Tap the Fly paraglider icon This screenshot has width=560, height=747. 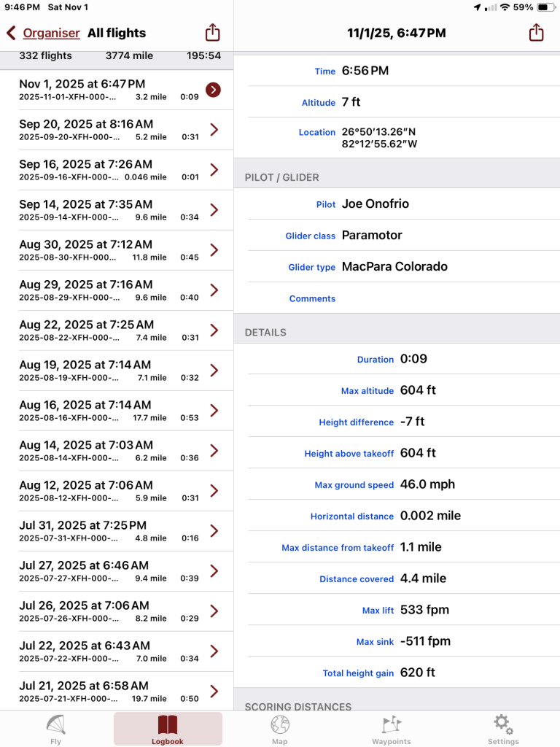point(56,727)
